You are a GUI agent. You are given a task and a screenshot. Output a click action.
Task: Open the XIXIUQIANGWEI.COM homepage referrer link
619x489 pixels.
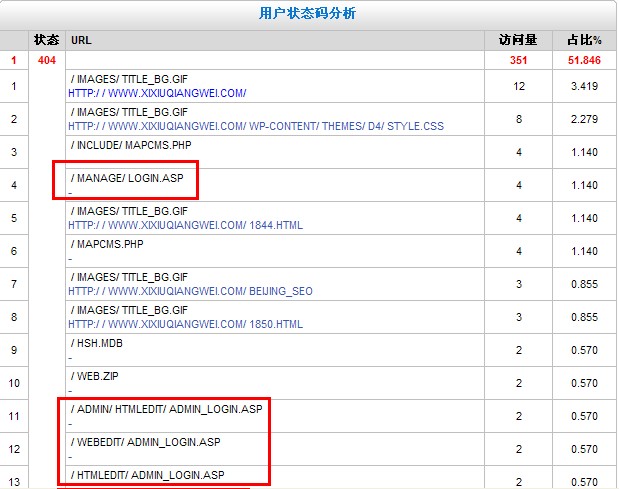coord(157,93)
